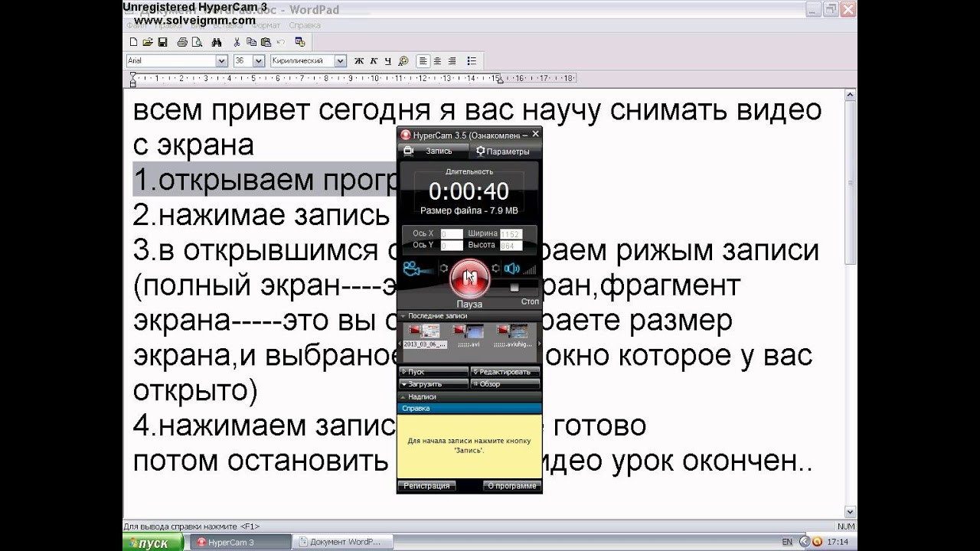Viewport: 980px width, 551px height.
Task: Click the EN language indicator in tray
Action: [x=787, y=542]
